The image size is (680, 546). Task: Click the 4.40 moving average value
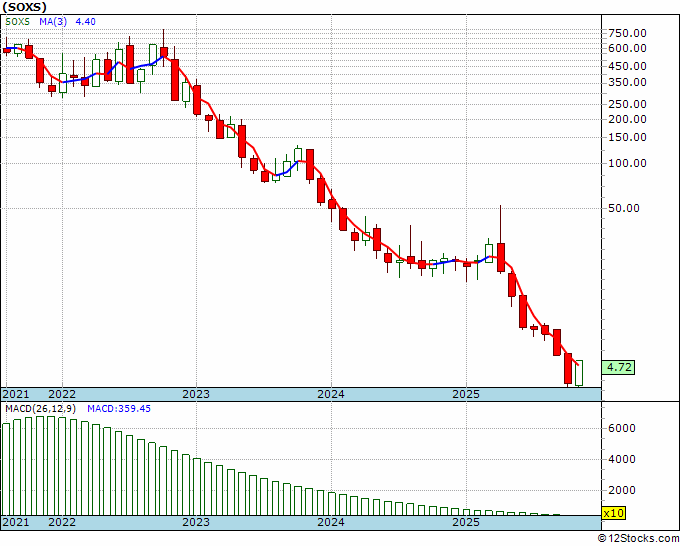pyautogui.click(x=85, y=21)
